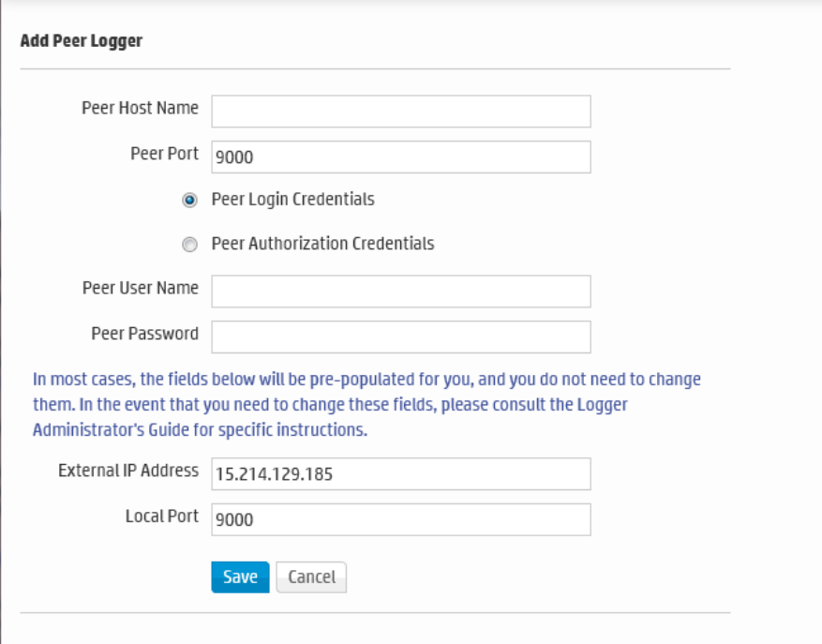
Task: Click the Peer User Name text box
Action: (x=400, y=292)
